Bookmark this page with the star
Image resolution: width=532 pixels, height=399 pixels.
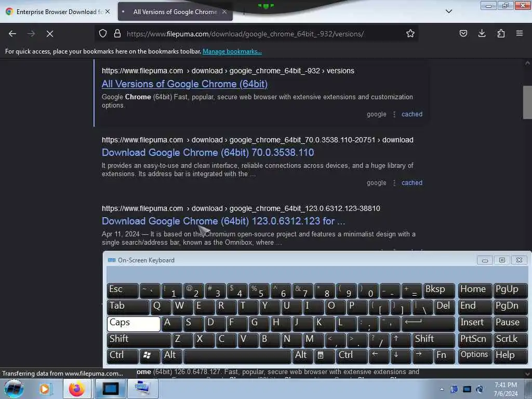pyautogui.click(x=410, y=34)
